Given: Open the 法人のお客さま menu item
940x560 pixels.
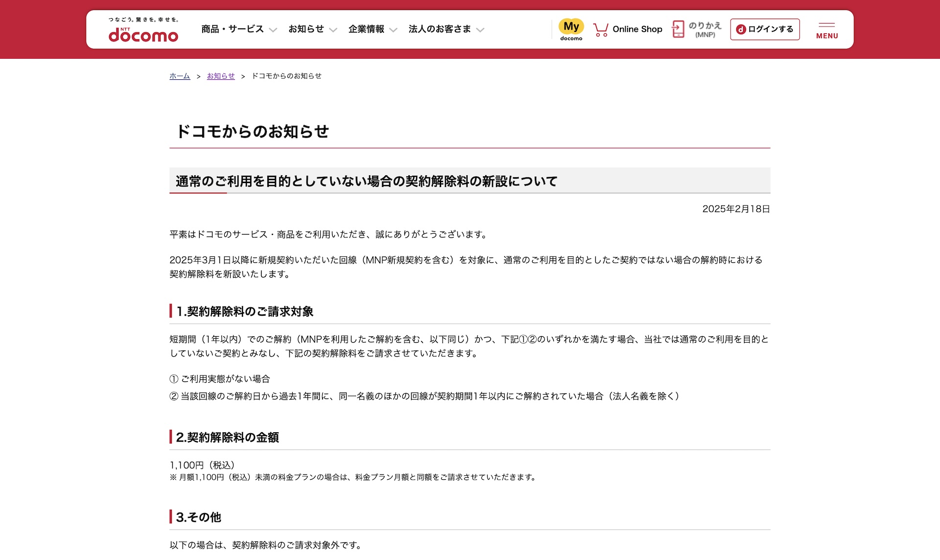Looking at the screenshot, I should pyautogui.click(x=440, y=29).
